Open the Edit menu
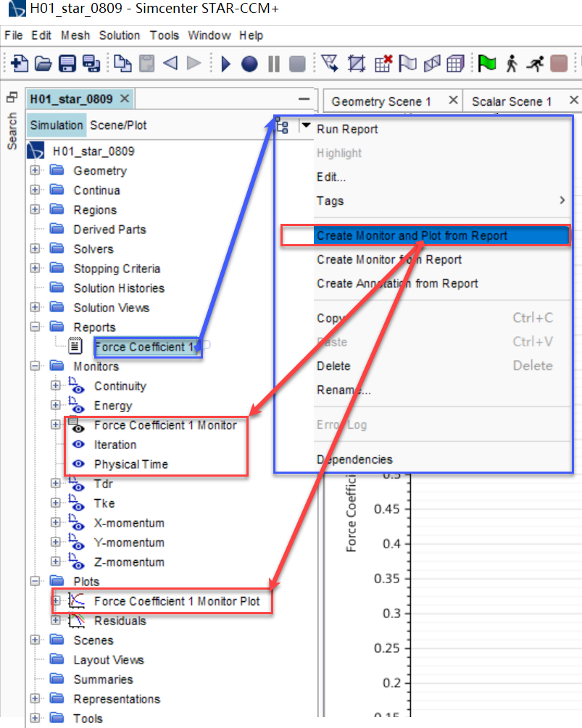Image resolution: width=582 pixels, height=728 pixels. coord(41,35)
